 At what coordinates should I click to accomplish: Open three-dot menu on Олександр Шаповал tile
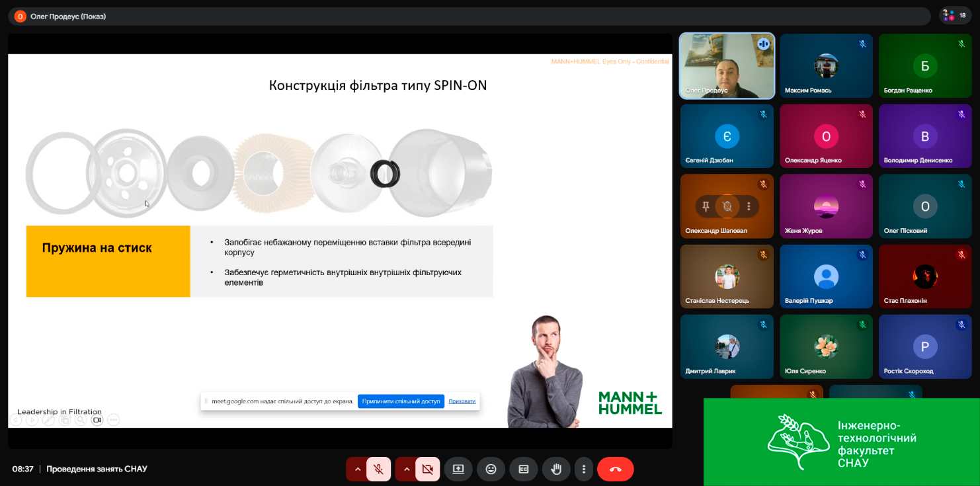(x=749, y=206)
